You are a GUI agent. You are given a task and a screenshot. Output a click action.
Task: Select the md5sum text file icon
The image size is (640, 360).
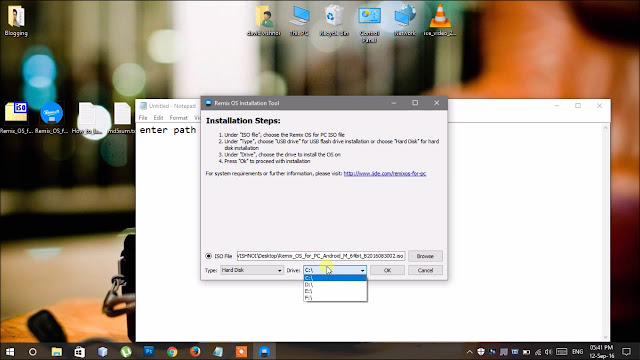coord(122,118)
